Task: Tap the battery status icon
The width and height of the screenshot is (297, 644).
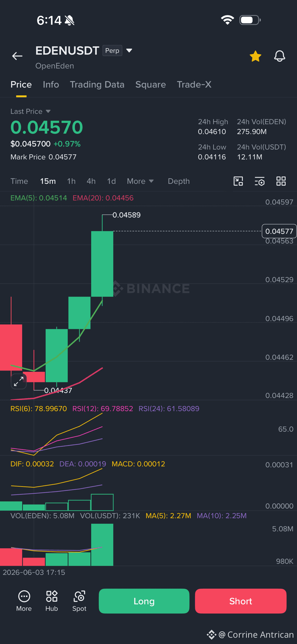Action: point(250,20)
